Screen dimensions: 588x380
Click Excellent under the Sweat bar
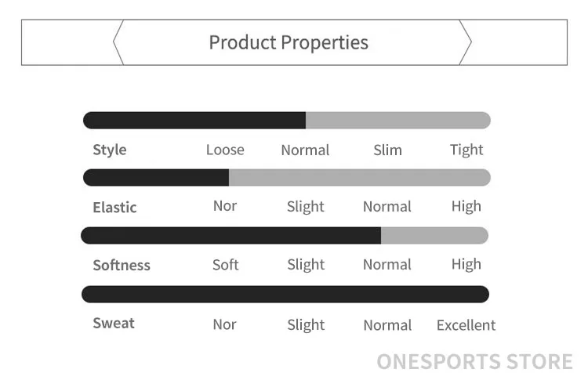coord(466,325)
